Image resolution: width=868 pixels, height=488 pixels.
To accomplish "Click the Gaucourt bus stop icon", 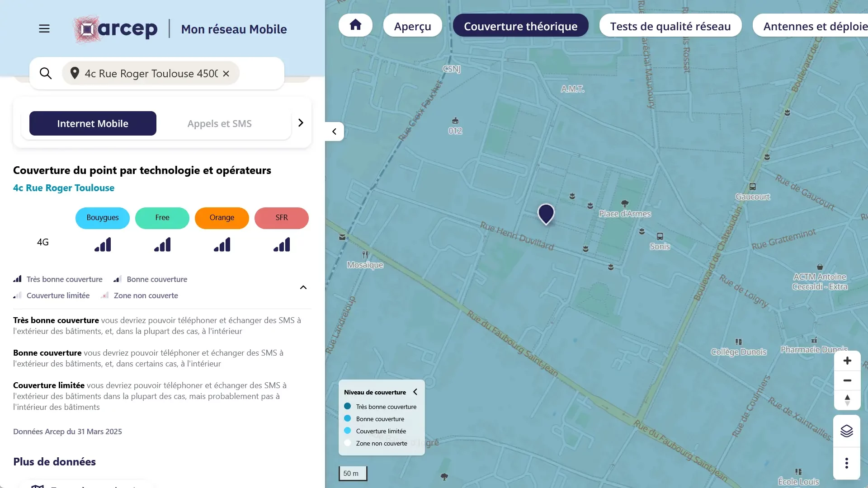I will point(753,187).
